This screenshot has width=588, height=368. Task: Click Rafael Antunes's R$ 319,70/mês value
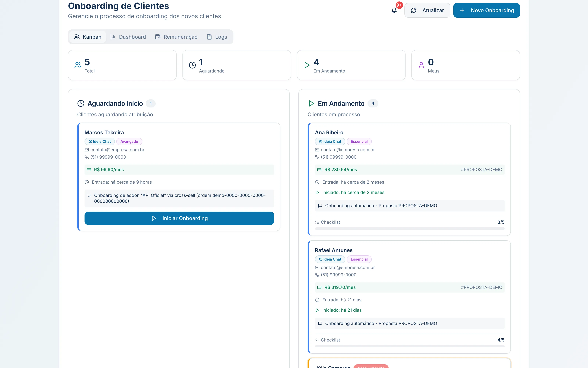click(340, 287)
